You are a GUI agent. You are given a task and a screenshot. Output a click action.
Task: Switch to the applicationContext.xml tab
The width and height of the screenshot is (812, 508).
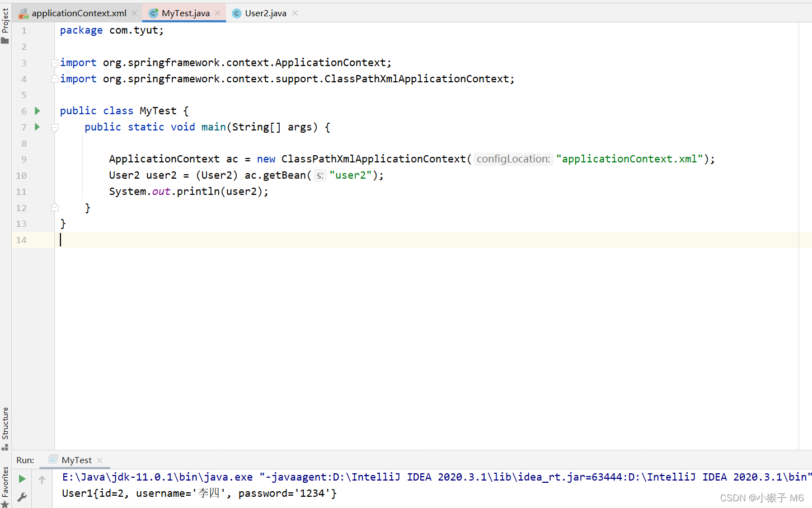point(78,13)
